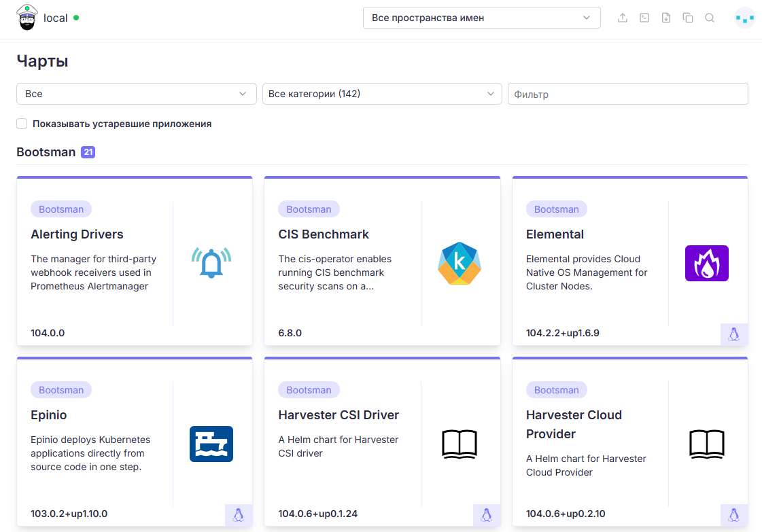Click version text 104.0.6+up0.2.10
Image resolution: width=762 pixels, height=532 pixels.
(x=565, y=514)
